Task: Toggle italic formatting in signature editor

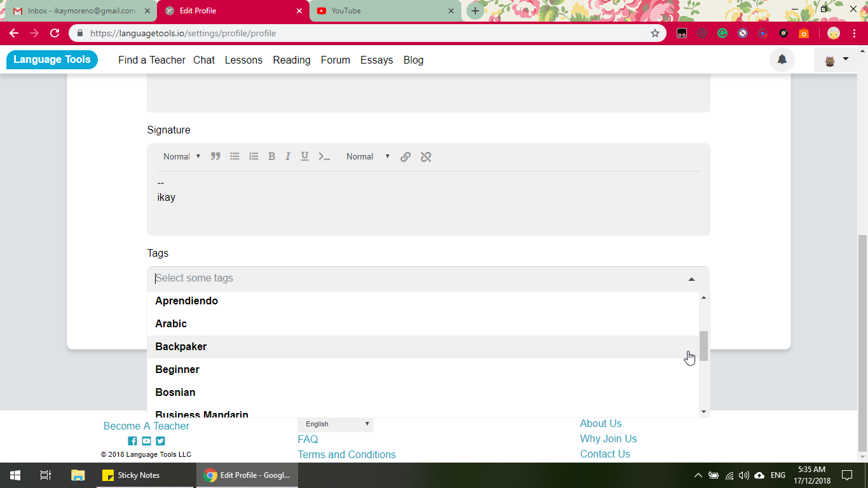Action: [x=288, y=156]
